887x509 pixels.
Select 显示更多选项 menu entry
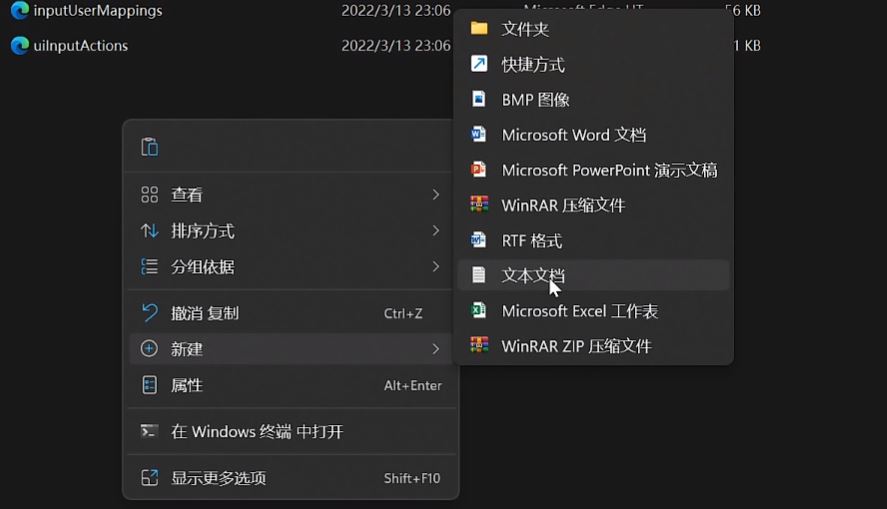(x=218, y=478)
